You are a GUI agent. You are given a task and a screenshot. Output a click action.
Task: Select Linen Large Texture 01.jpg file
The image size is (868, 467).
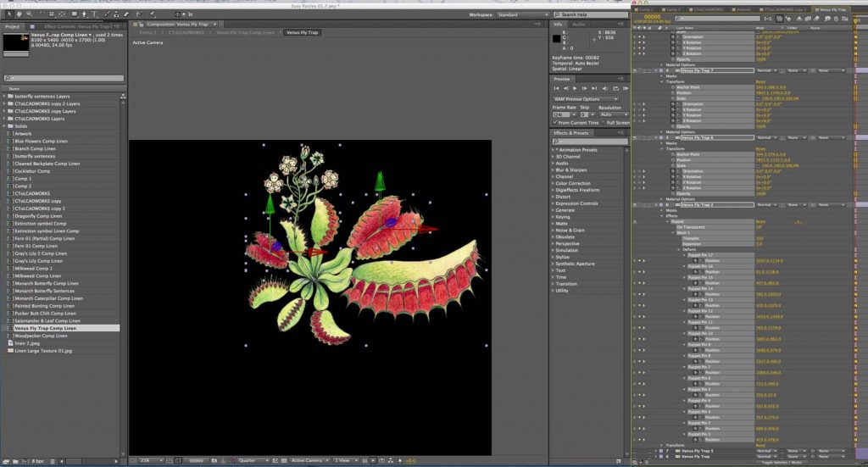(x=43, y=351)
